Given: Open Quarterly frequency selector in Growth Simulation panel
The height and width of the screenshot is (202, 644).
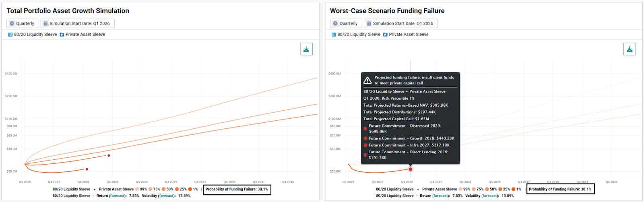Looking at the screenshot, I should (23, 24).
